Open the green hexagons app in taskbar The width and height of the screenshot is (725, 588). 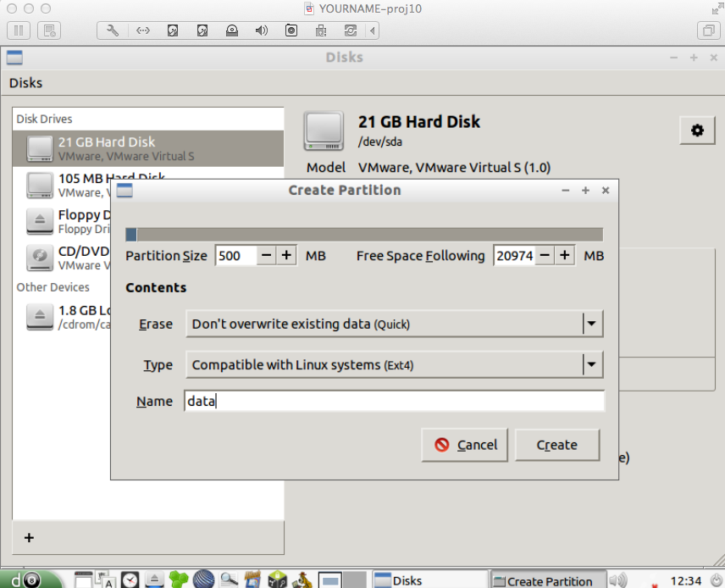point(179,580)
